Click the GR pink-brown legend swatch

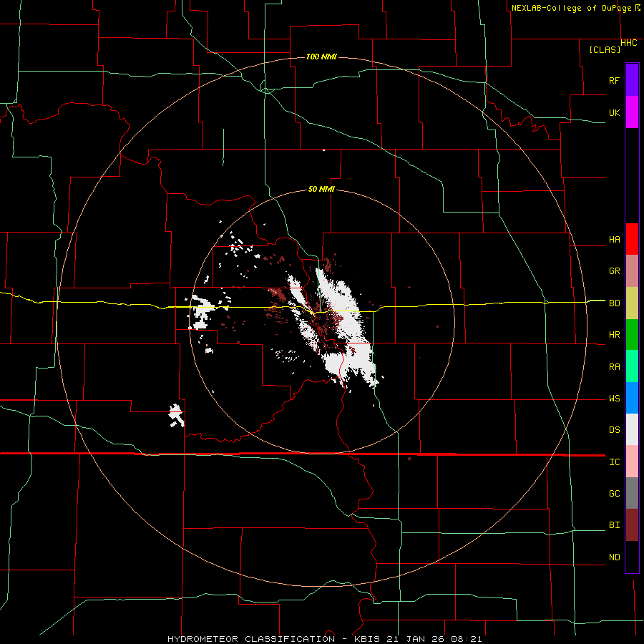click(x=632, y=271)
